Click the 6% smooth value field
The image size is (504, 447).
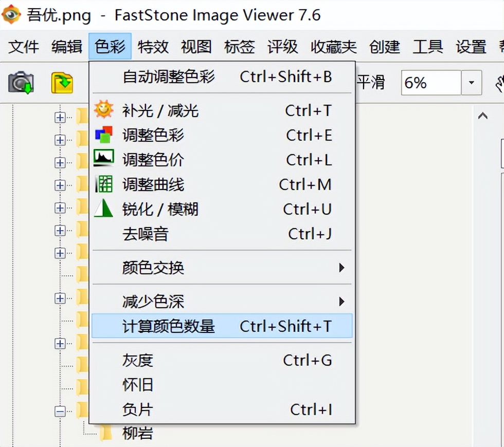[x=430, y=83]
